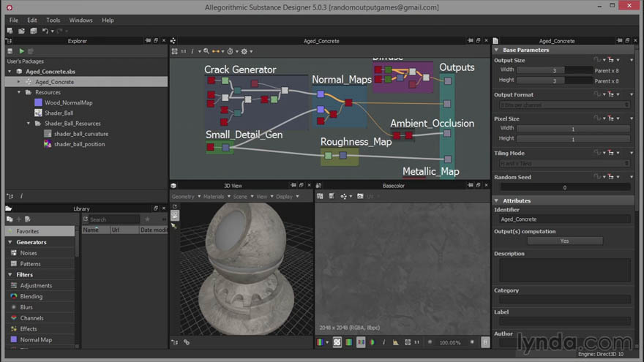Open the Windows menu
The width and height of the screenshot is (644, 362).
(80, 20)
